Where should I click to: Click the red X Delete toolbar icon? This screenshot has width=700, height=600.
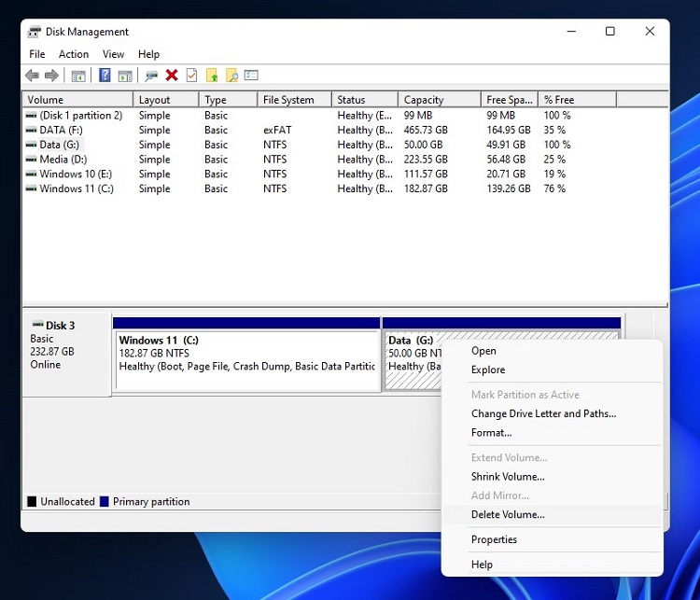[172, 75]
